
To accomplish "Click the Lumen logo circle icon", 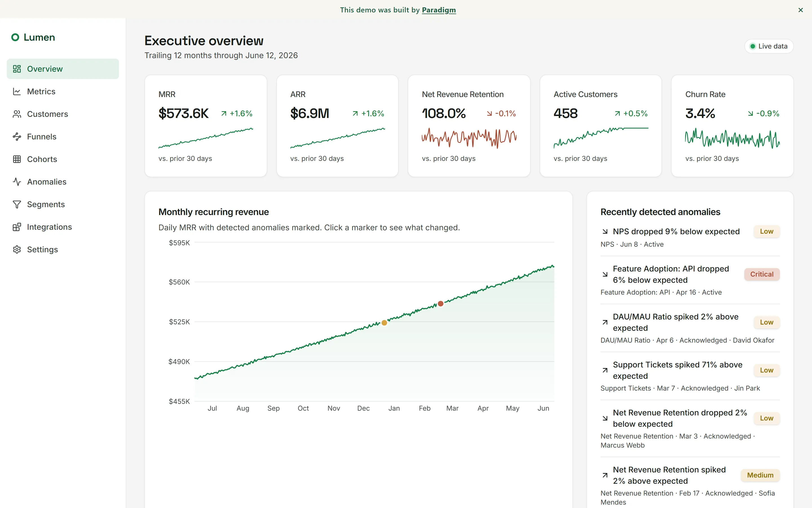I will [x=15, y=37].
